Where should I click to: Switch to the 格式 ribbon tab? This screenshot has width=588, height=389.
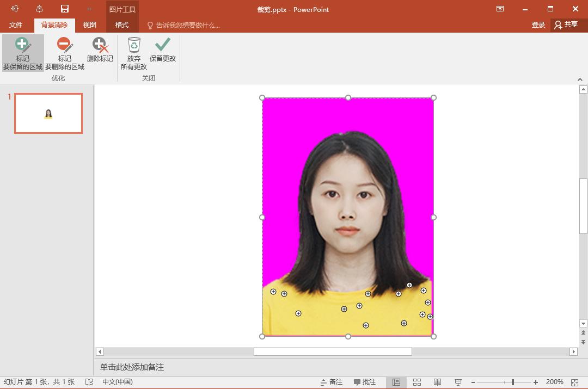click(122, 24)
